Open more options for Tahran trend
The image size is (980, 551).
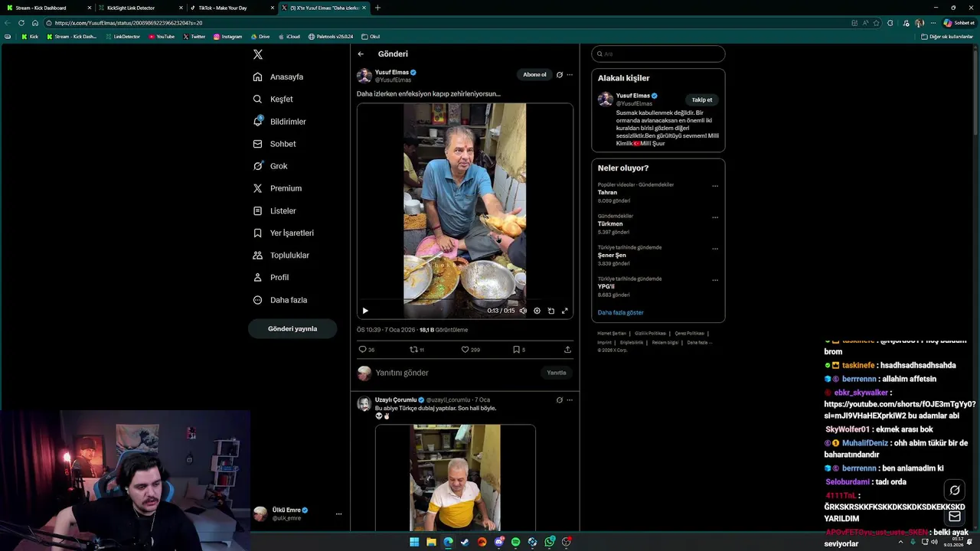(x=715, y=186)
